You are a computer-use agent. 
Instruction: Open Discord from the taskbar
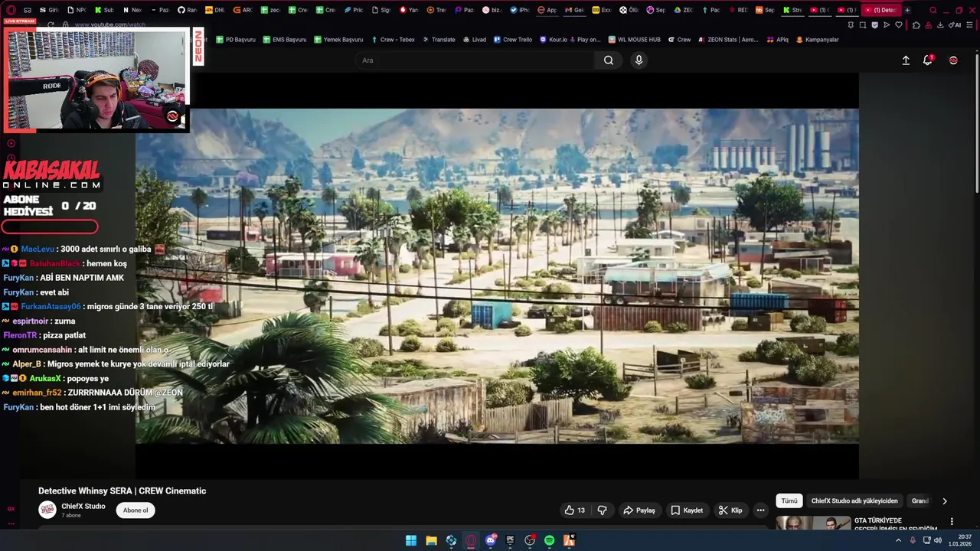tap(491, 540)
